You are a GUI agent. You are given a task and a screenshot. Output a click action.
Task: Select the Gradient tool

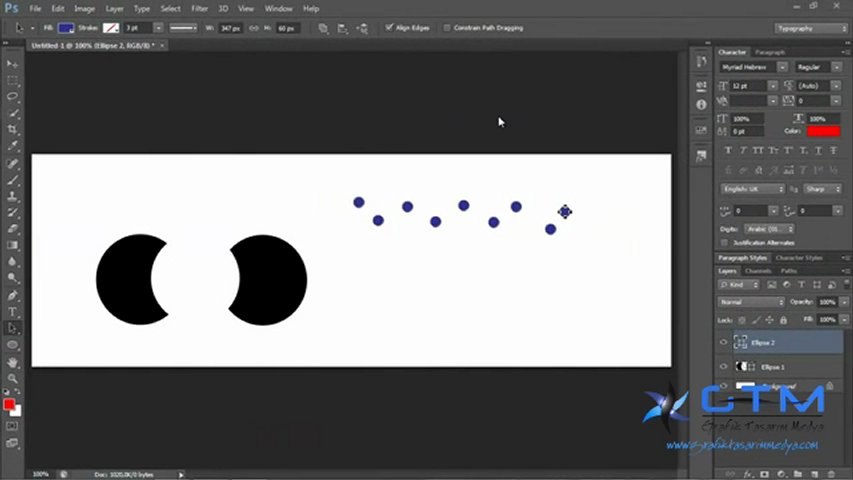coord(12,245)
